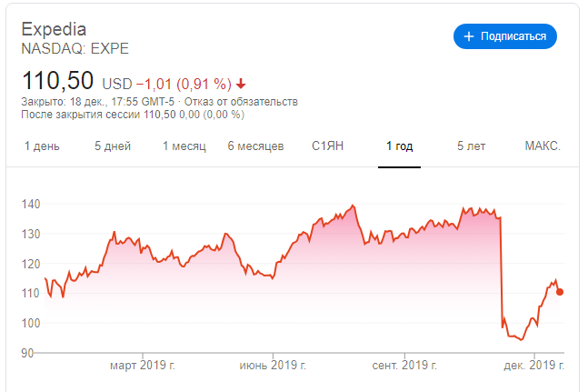This screenshot has width=588, height=392.
Task: Click the plus icon in Подписаться button
Action: pos(469,36)
